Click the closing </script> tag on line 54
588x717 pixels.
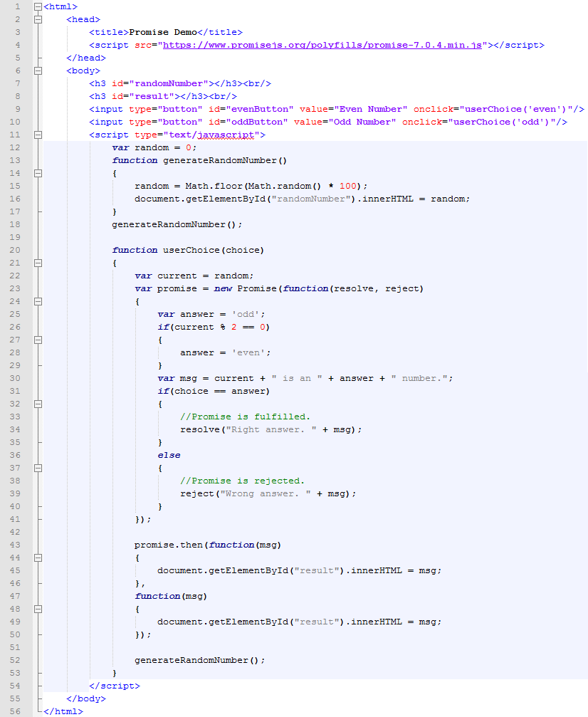pos(115,686)
